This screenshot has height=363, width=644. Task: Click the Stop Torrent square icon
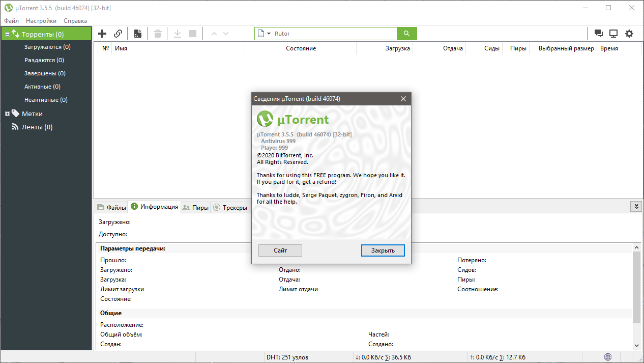(193, 34)
